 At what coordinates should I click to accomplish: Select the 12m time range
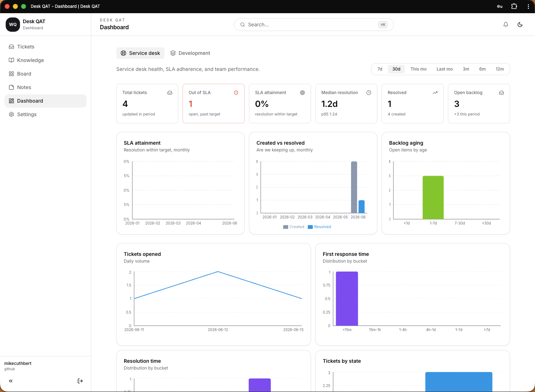pos(500,69)
